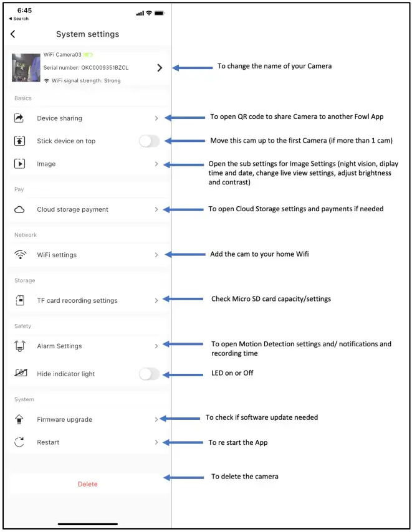The image size is (412, 532).
Task: Click the Restart circular arrow icon
Action: coord(19,442)
